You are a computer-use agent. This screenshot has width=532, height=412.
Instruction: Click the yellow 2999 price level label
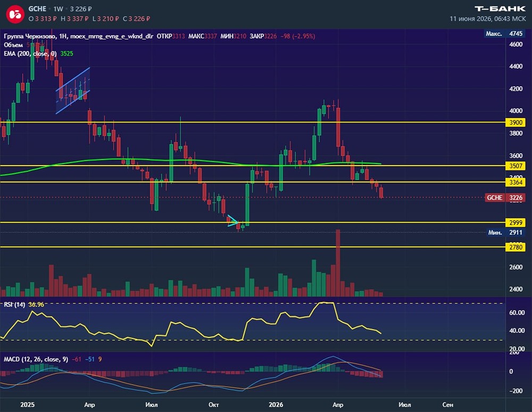(x=516, y=223)
